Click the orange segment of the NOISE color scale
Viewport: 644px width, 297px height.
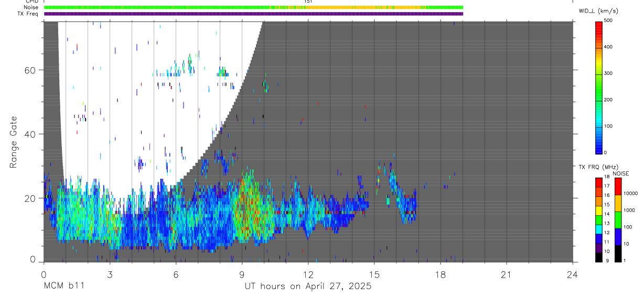pyautogui.click(x=618, y=203)
